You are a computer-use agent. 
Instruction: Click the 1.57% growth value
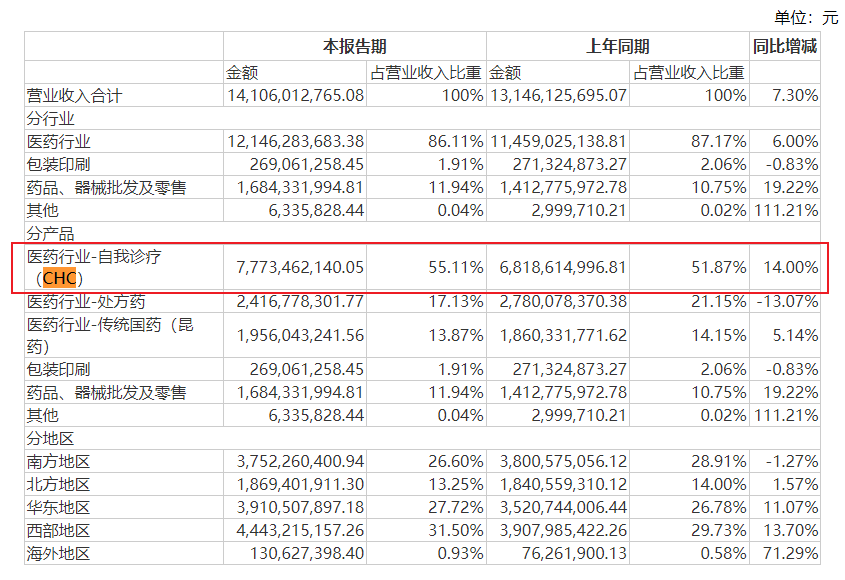point(795,484)
